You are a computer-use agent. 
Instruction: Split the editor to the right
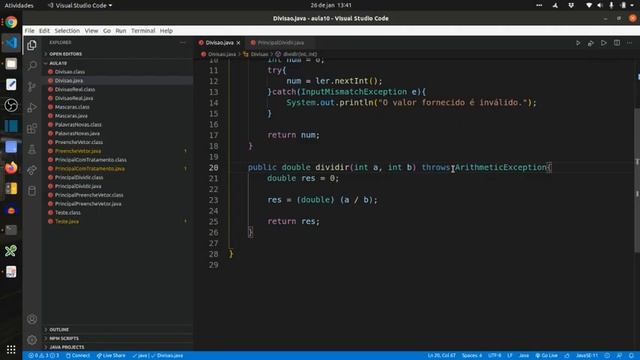coord(617,43)
